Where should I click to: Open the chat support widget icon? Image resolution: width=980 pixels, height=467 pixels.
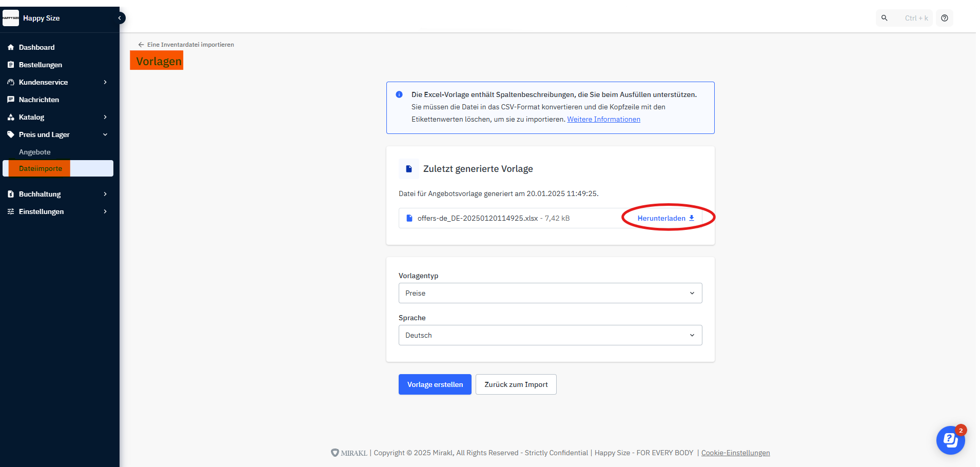(950, 440)
